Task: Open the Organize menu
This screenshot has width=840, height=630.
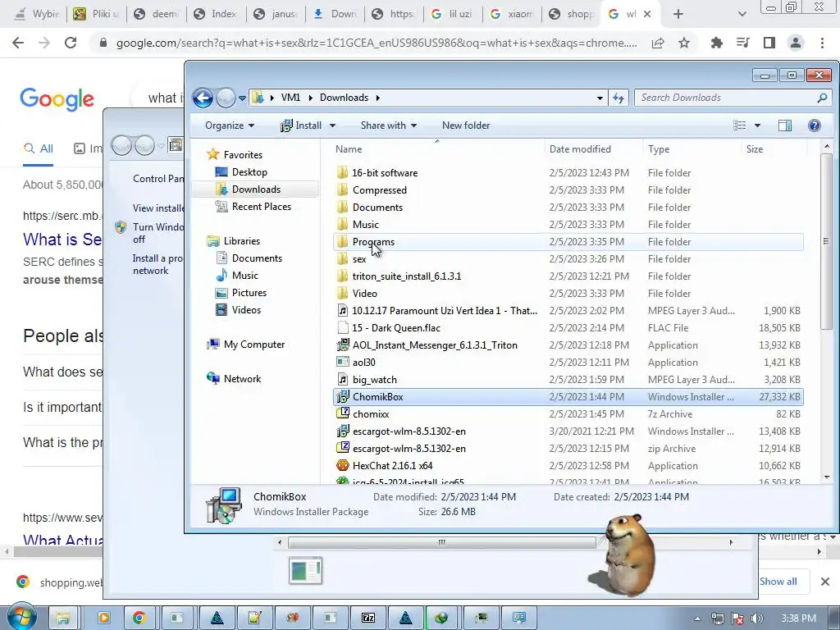Action: pos(230,126)
